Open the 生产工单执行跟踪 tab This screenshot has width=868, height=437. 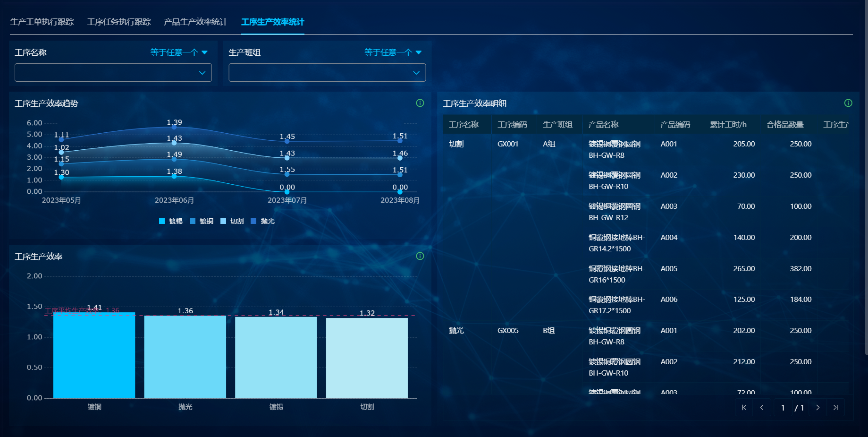(x=42, y=22)
